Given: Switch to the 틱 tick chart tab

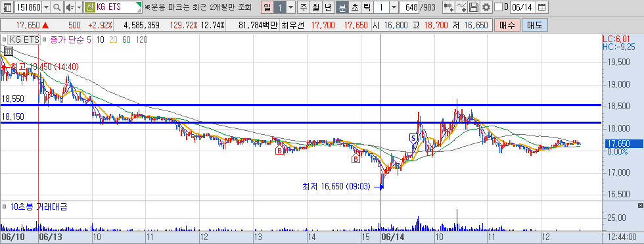Looking at the screenshot, I should [367, 7].
